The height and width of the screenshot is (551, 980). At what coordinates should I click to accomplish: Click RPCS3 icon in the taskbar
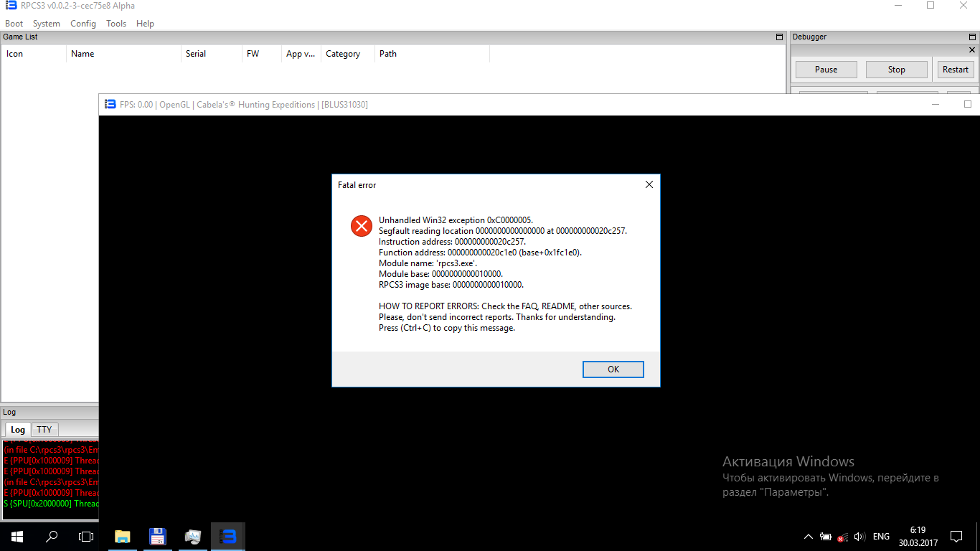tap(228, 536)
